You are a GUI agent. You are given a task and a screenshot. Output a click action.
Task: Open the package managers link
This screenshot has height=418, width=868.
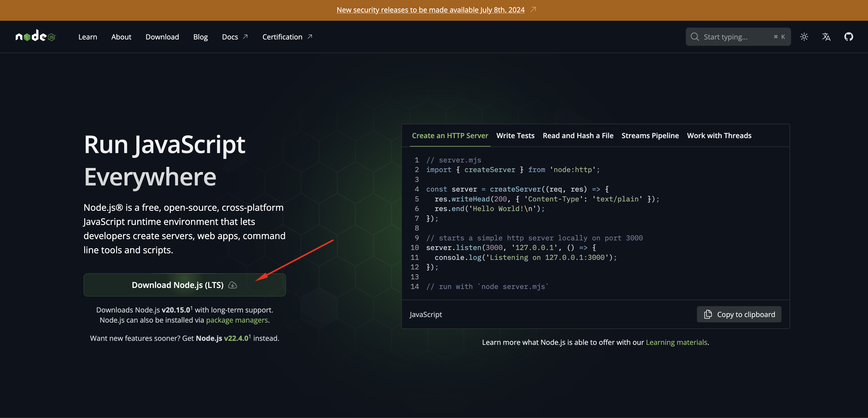pos(237,320)
